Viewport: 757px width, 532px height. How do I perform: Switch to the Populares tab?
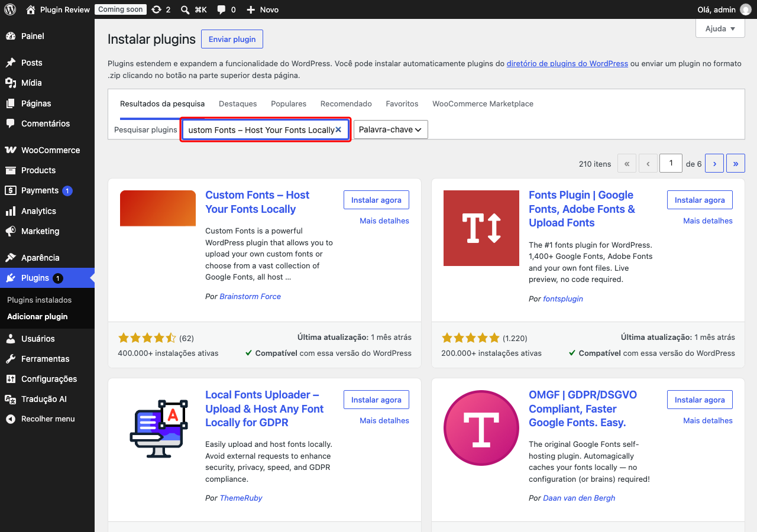pyautogui.click(x=289, y=103)
